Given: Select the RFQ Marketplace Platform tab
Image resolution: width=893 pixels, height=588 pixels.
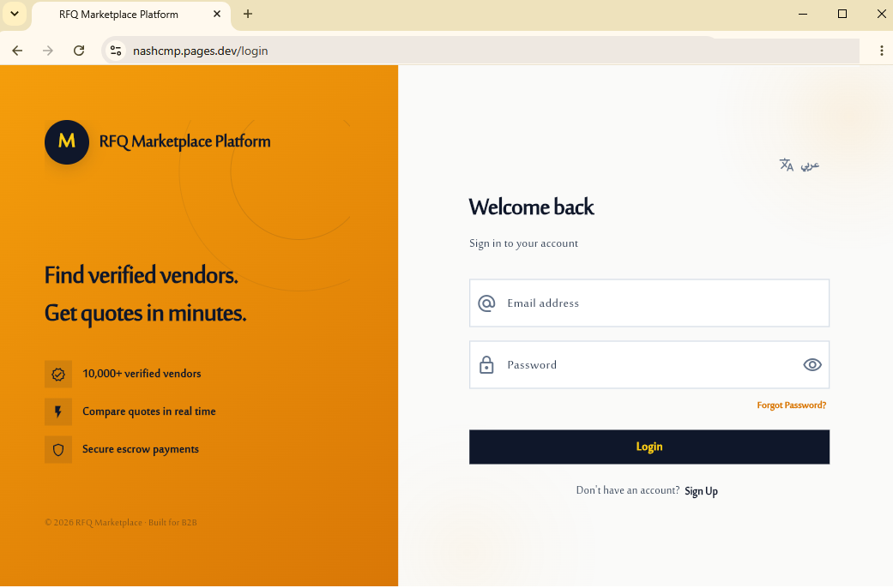Looking at the screenshot, I should (131, 15).
